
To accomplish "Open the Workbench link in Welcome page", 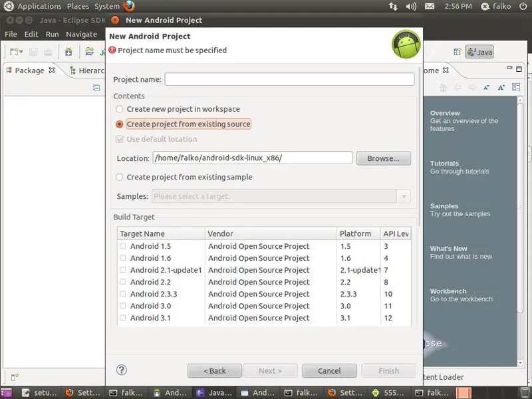I will point(448,291).
